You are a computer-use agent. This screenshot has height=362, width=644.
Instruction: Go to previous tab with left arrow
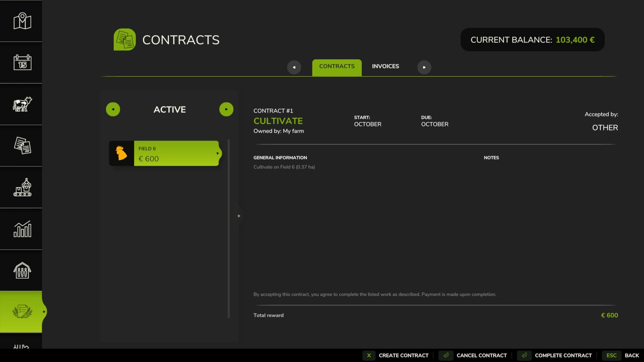[294, 67]
